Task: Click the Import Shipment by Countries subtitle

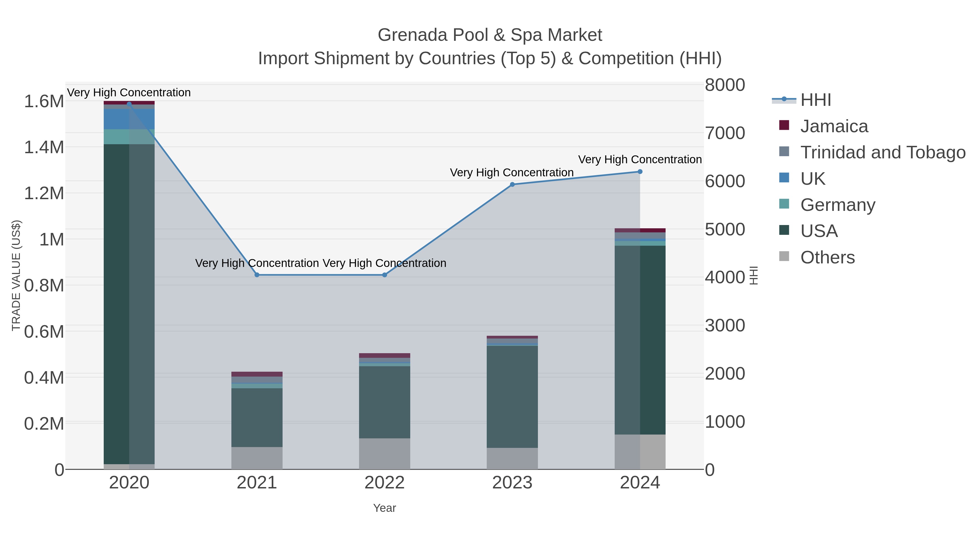Action: (490, 59)
